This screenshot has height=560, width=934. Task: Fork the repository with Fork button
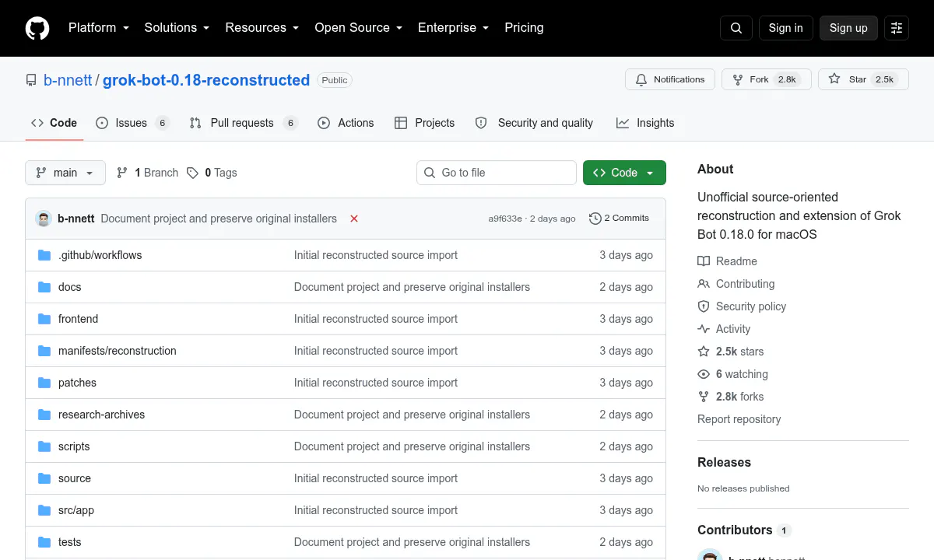767,79
